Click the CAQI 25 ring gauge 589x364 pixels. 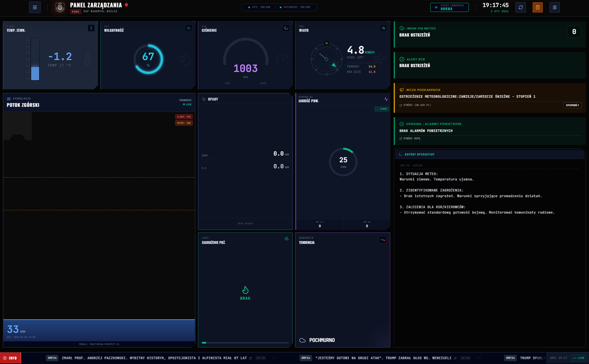(x=343, y=162)
